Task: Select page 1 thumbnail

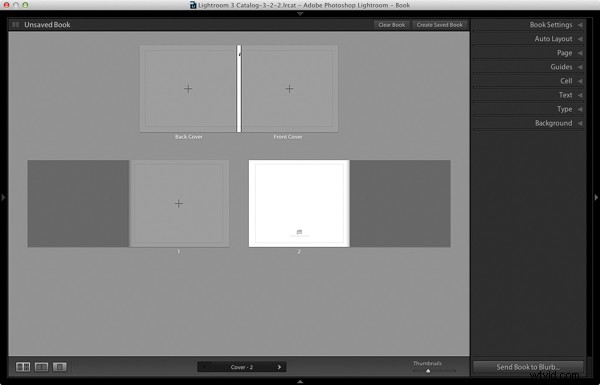Action: [179, 204]
